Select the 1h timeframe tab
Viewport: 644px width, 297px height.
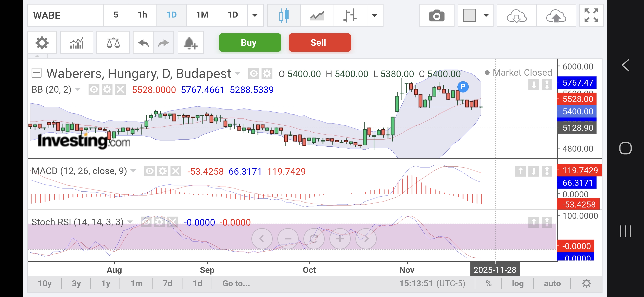[142, 15]
